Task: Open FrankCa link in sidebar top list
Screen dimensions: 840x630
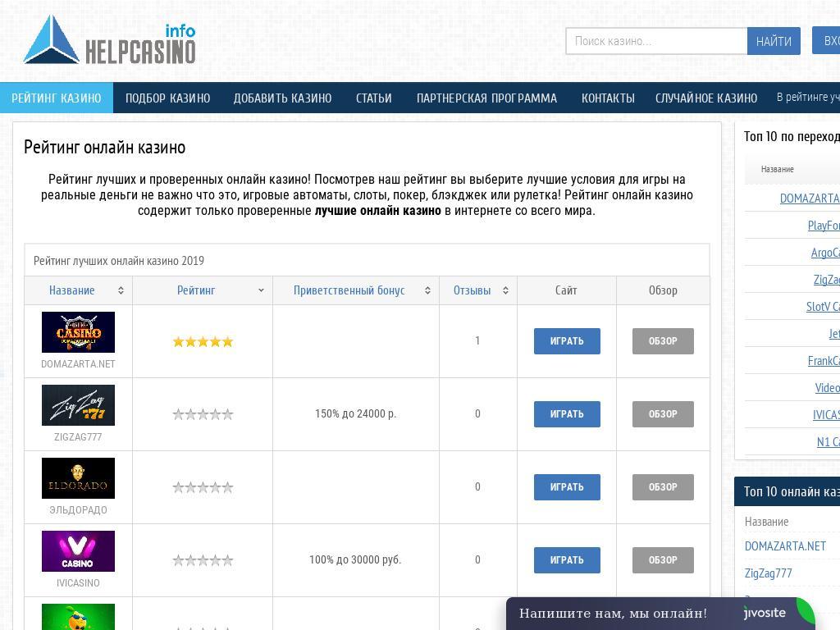Action: (824, 361)
